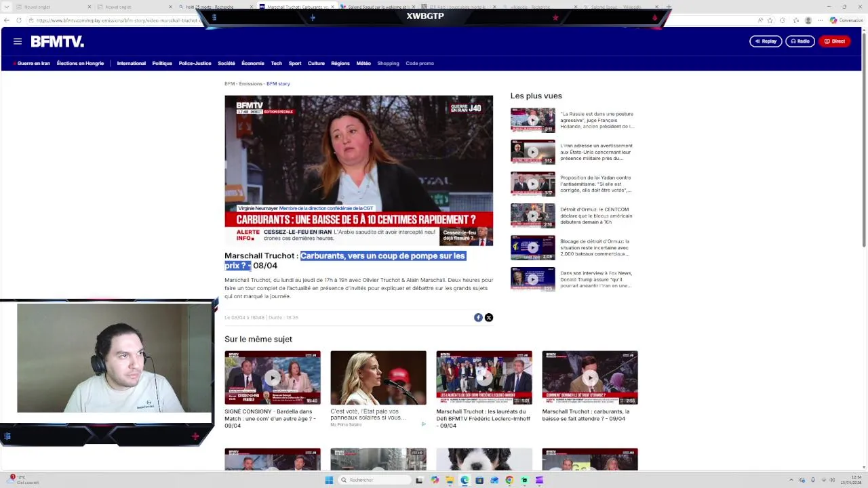Play the "L'Iran adresse un avertissement" video thumbnail
Screen dimensions: 868x488
pos(532,152)
